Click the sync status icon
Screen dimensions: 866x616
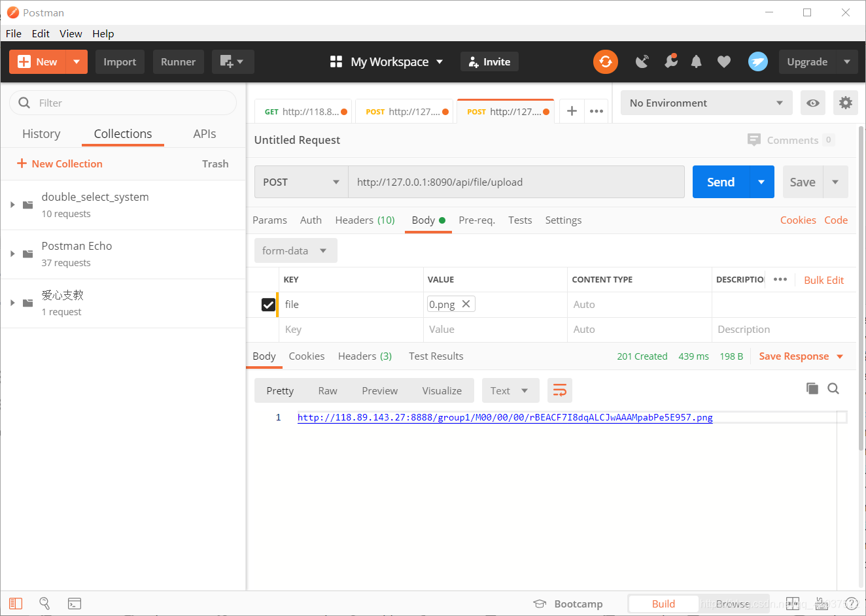pyautogui.click(x=606, y=61)
